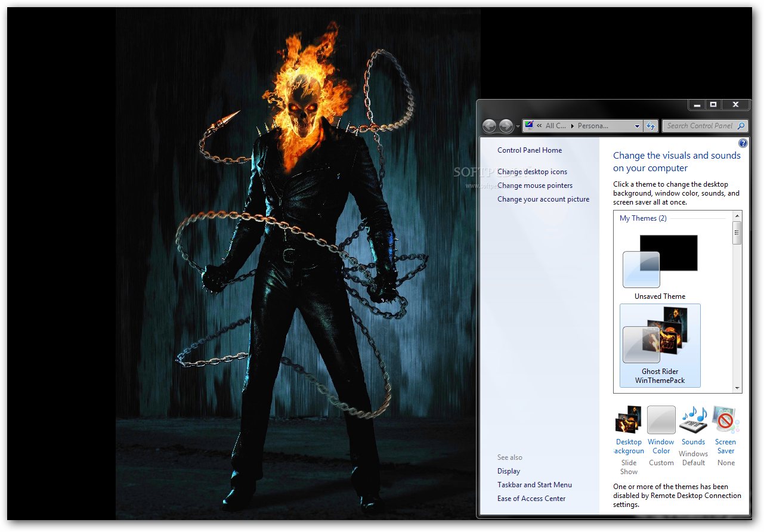This screenshot has height=532, width=764.
Task: Open Display under See also
Action: [509, 471]
